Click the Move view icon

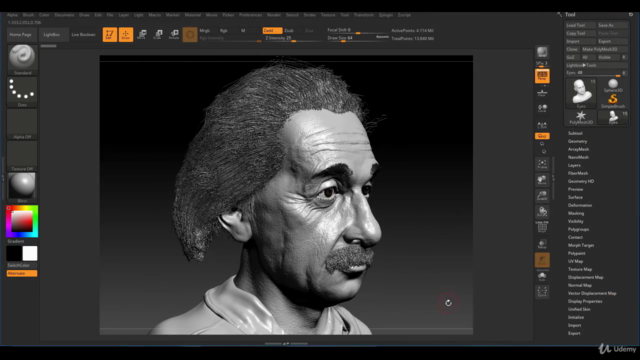pos(542,180)
